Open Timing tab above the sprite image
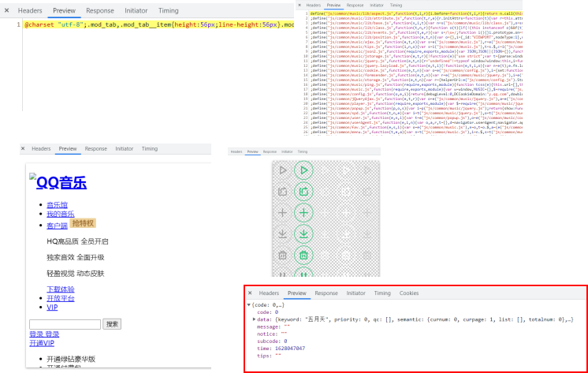The width and height of the screenshot is (588, 373). [303, 151]
